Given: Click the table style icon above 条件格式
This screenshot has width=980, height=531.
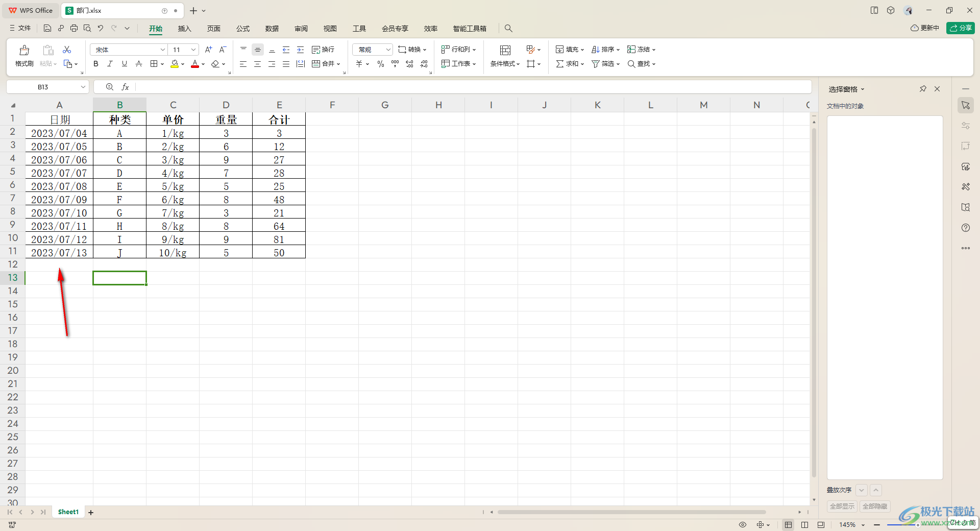Looking at the screenshot, I should (505, 50).
